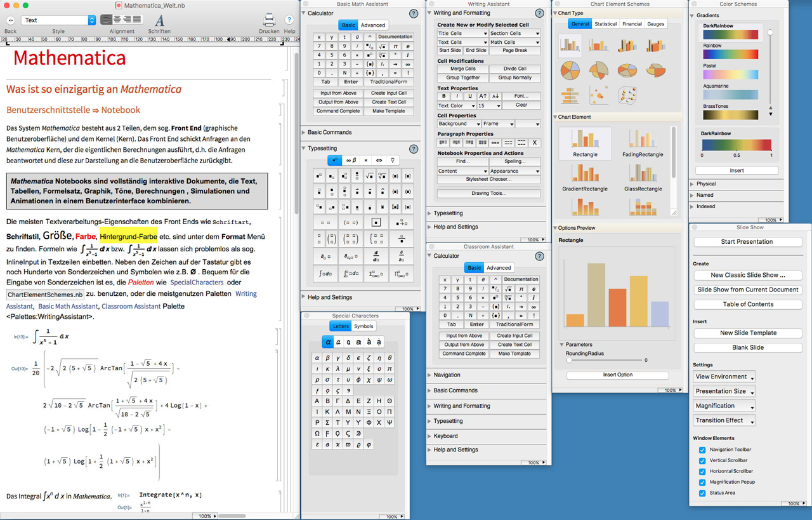The height and width of the screenshot is (520, 812).
Task: Select the exploded pie chart type
Action: pos(599,70)
